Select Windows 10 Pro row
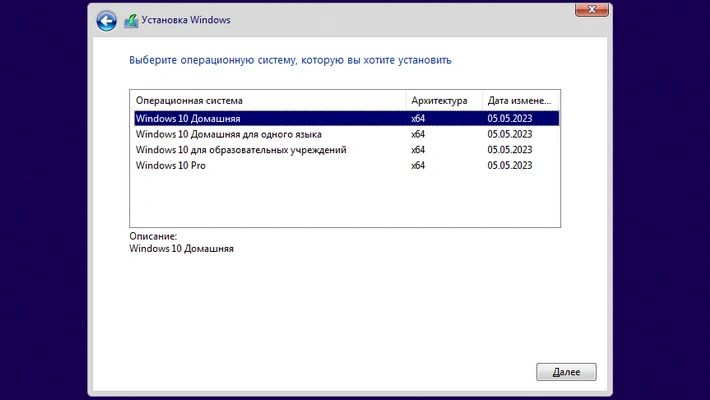710x400 pixels. pyautogui.click(x=347, y=165)
